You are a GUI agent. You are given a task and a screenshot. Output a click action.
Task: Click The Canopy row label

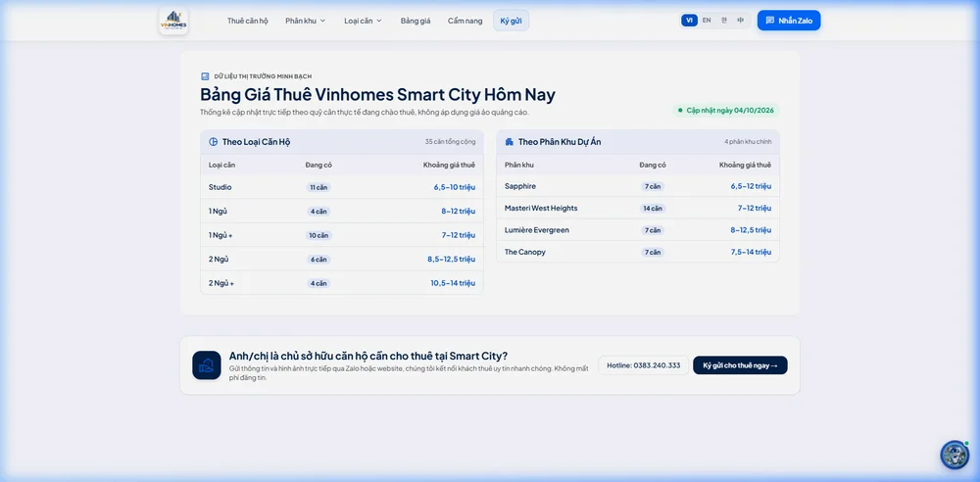click(525, 252)
